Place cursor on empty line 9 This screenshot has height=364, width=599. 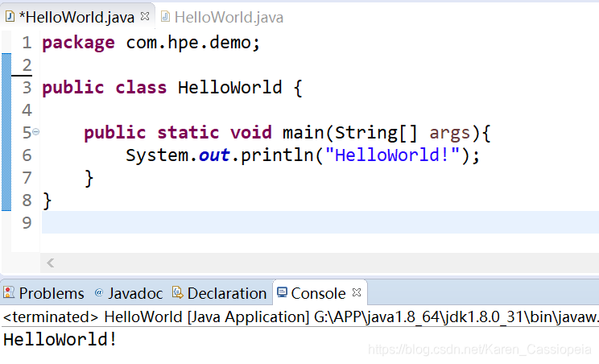click(x=320, y=222)
